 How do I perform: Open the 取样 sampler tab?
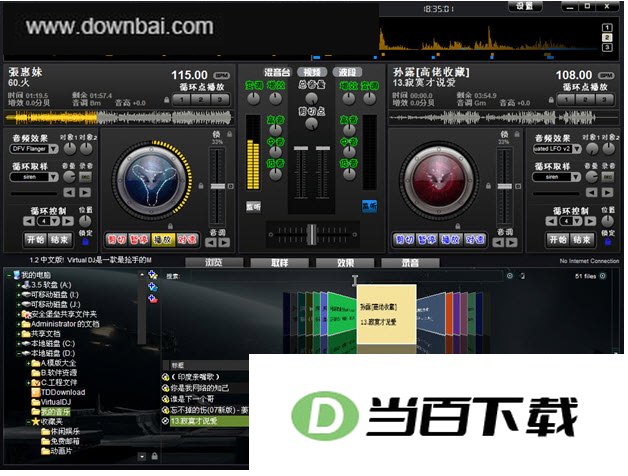[280, 263]
